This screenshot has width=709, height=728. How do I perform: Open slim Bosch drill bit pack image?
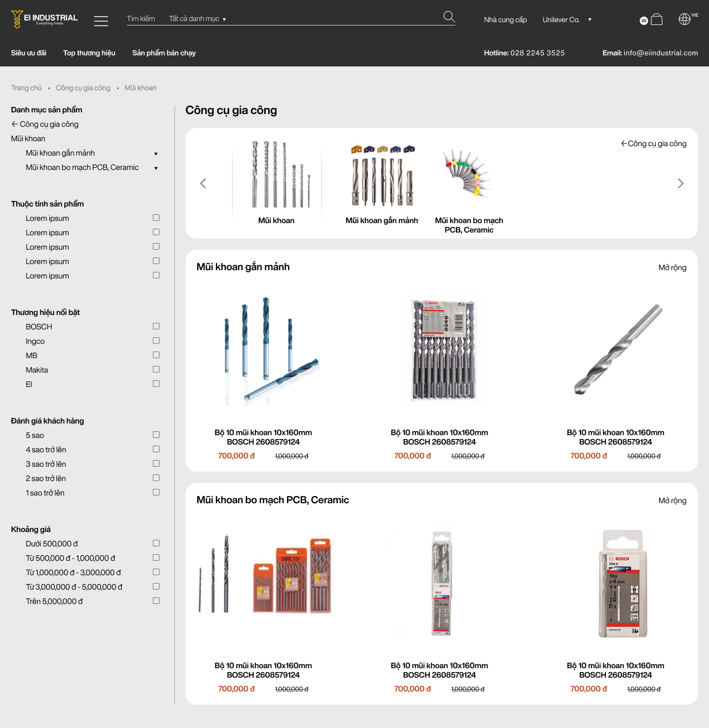point(441,584)
